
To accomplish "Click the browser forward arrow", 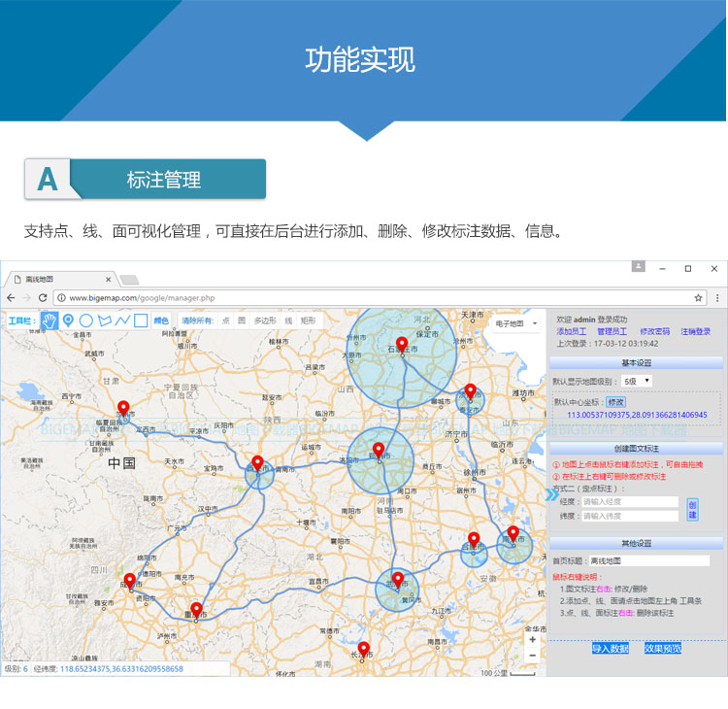I will (27, 298).
